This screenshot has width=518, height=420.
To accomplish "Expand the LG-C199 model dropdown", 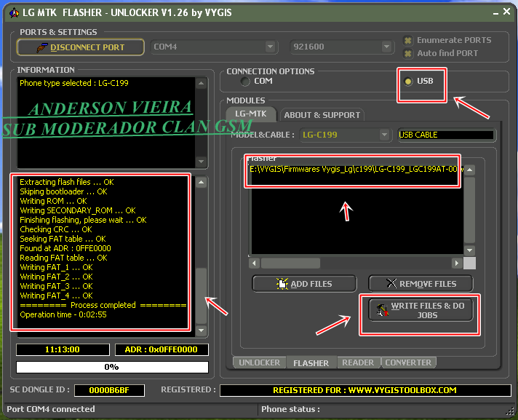I will coord(384,135).
